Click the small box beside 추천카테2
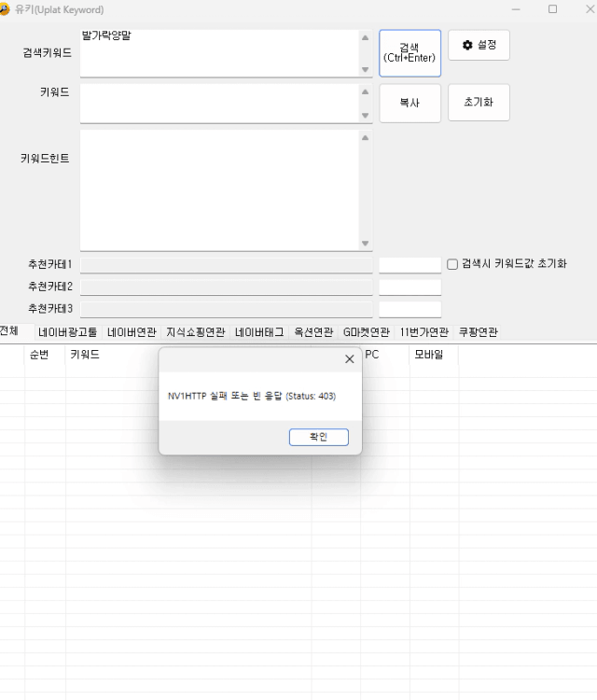Viewport: 597px width, 700px height. pos(410,287)
